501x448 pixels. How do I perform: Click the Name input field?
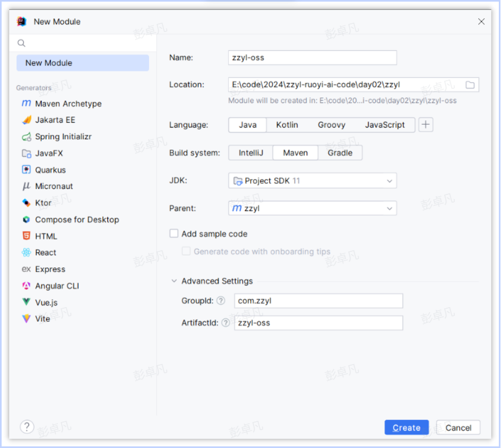313,57
